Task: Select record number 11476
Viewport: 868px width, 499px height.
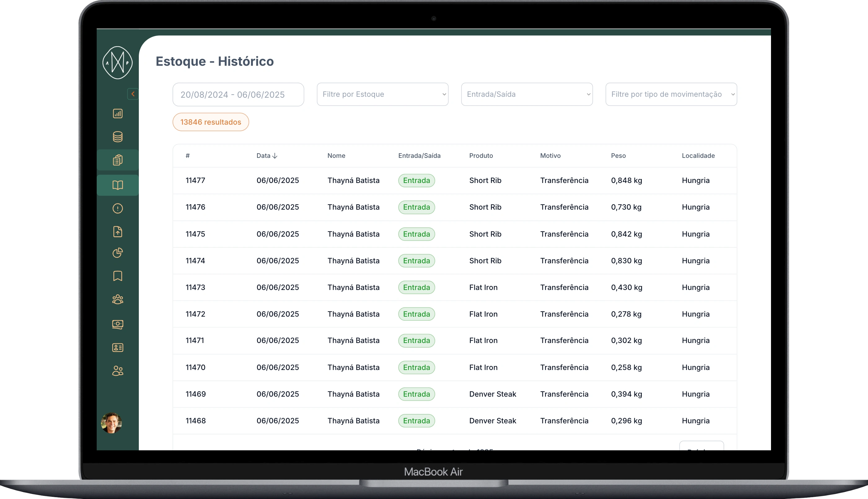Action: [195, 207]
